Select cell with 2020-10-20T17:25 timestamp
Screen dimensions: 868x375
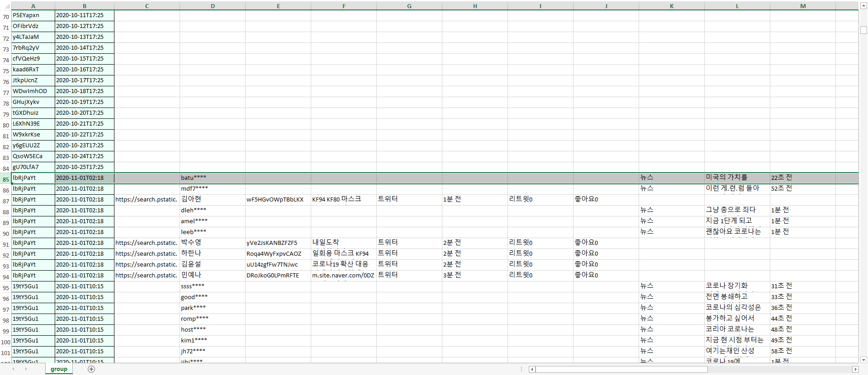click(x=85, y=113)
